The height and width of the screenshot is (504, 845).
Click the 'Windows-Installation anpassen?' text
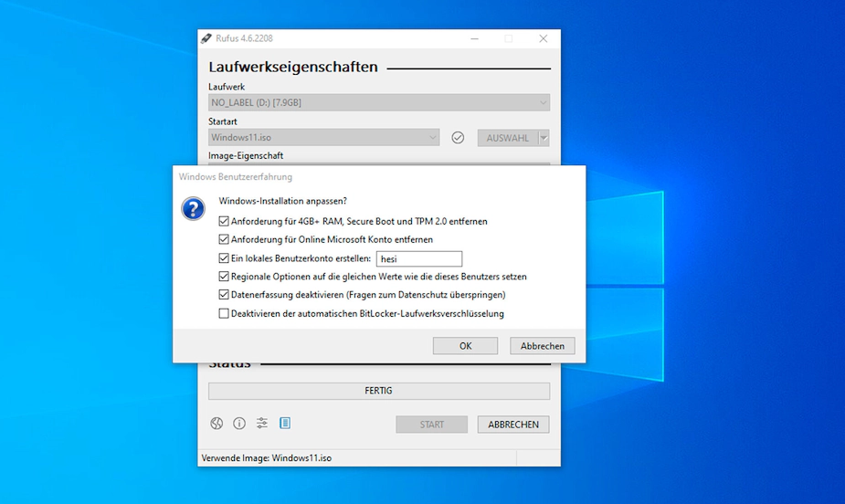(x=283, y=201)
